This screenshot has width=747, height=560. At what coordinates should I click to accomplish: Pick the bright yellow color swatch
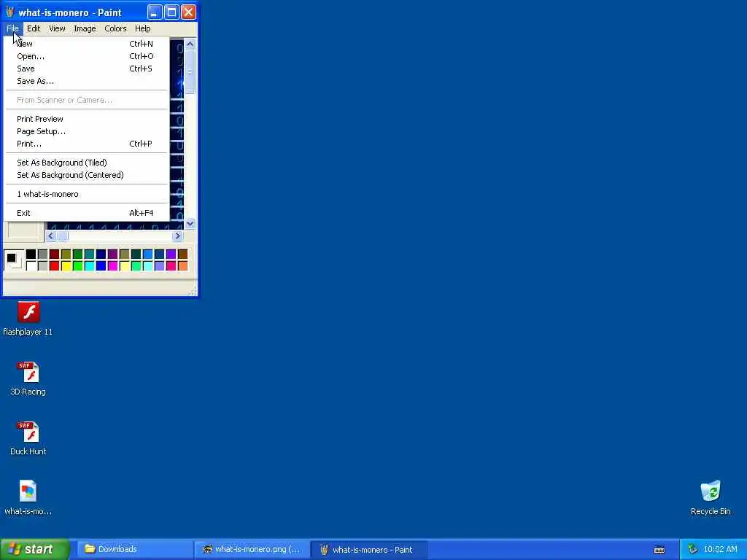(x=66, y=265)
